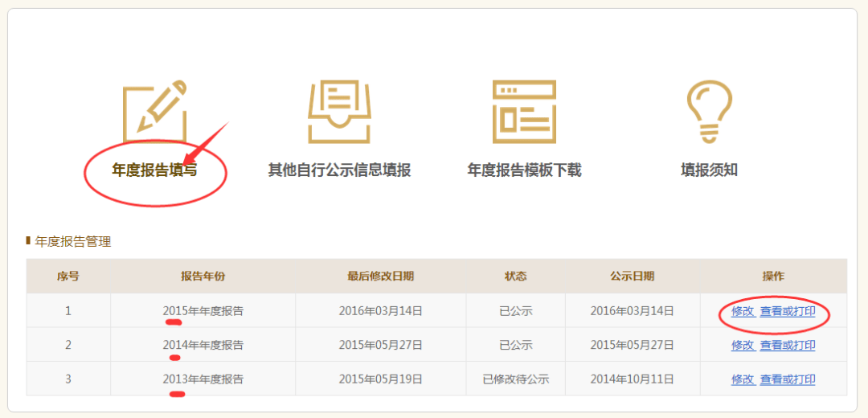The width and height of the screenshot is (868, 418).
Task: Select the 已修改待公示 status cell
Action: 515,379
